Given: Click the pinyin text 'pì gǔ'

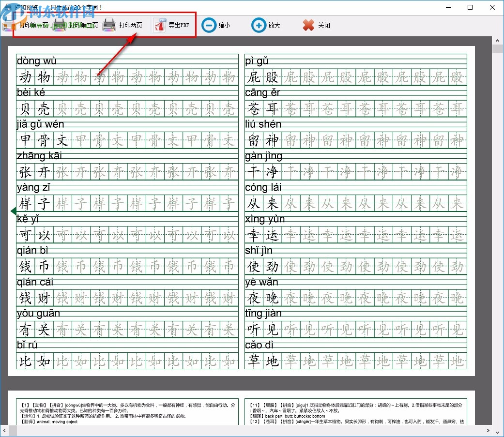Looking at the screenshot, I should (x=257, y=60).
